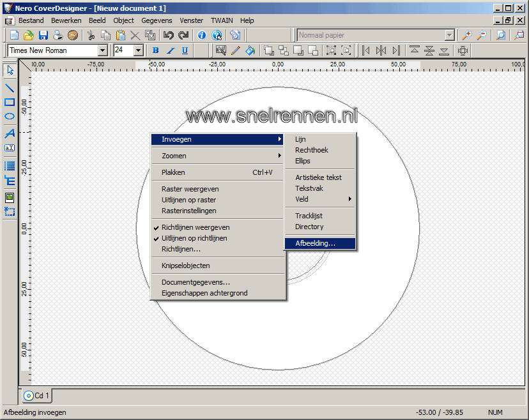529x420 pixels.
Task: Open the Bewerken menu
Action: pyautogui.click(x=66, y=20)
